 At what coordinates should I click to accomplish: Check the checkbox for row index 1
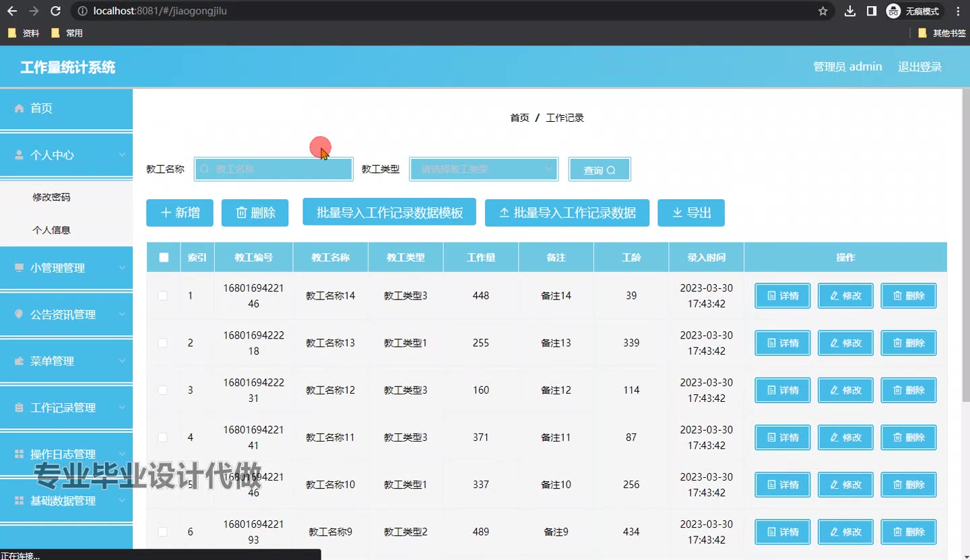163,295
